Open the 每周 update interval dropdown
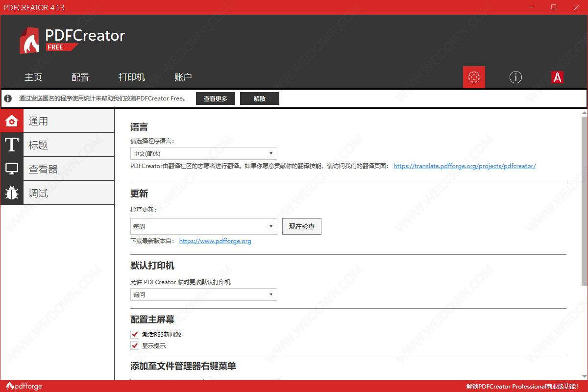The height and width of the screenshot is (392, 588). pyautogui.click(x=204, y=226)
